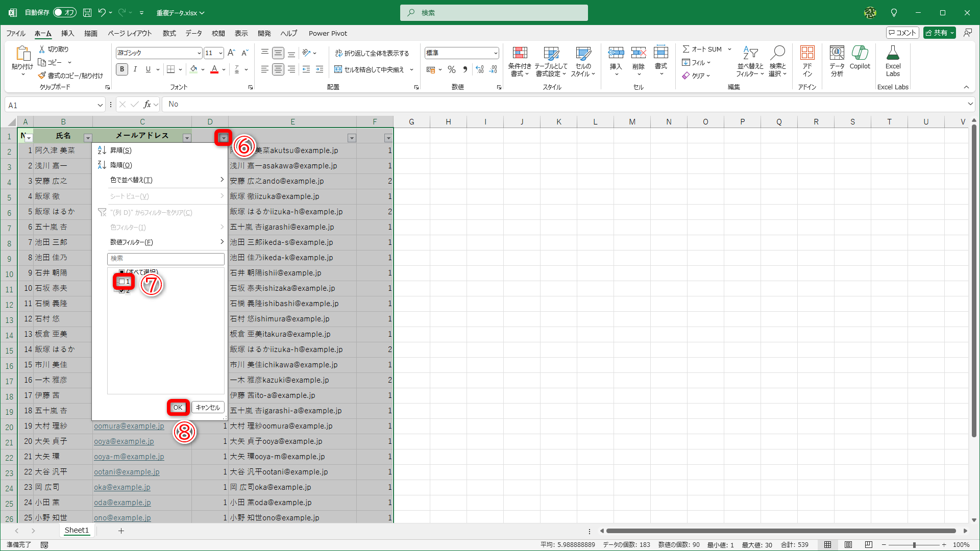The image size is (980, 551).
Task: Follow the oomura@example.jp hyperlink
Action: coord(129,425)
